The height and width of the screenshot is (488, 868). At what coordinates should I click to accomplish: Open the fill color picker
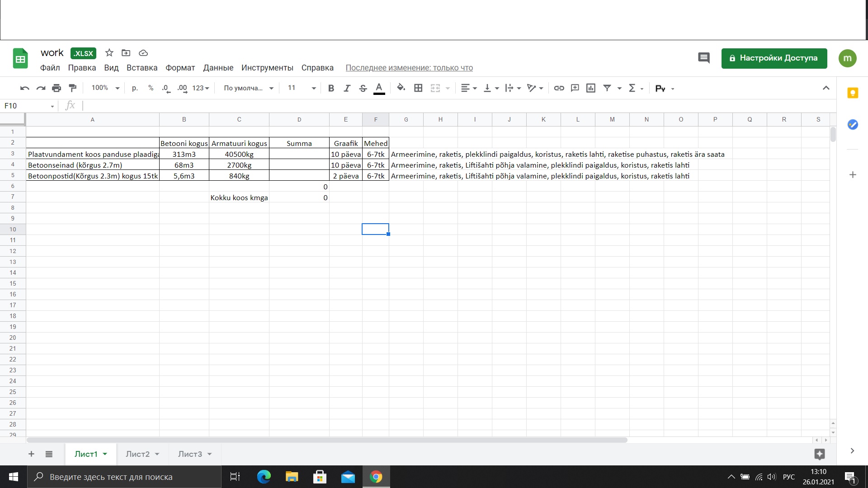pos(401,88)
